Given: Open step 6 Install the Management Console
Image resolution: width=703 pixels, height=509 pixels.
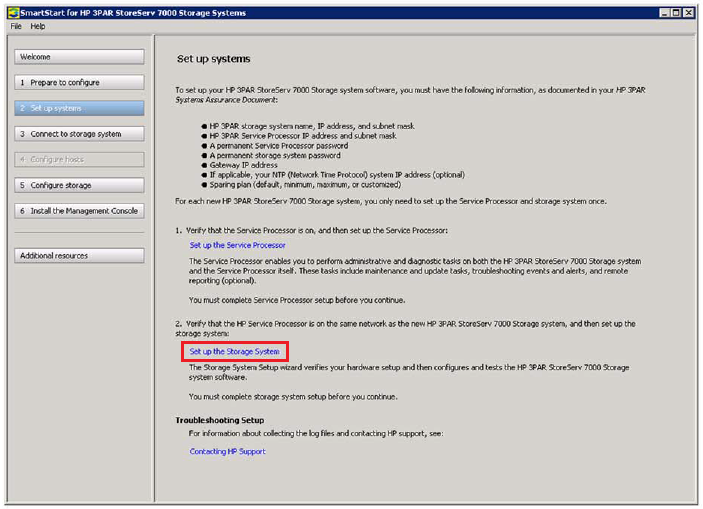Looking at the screenshot, I should coord(80,211).
